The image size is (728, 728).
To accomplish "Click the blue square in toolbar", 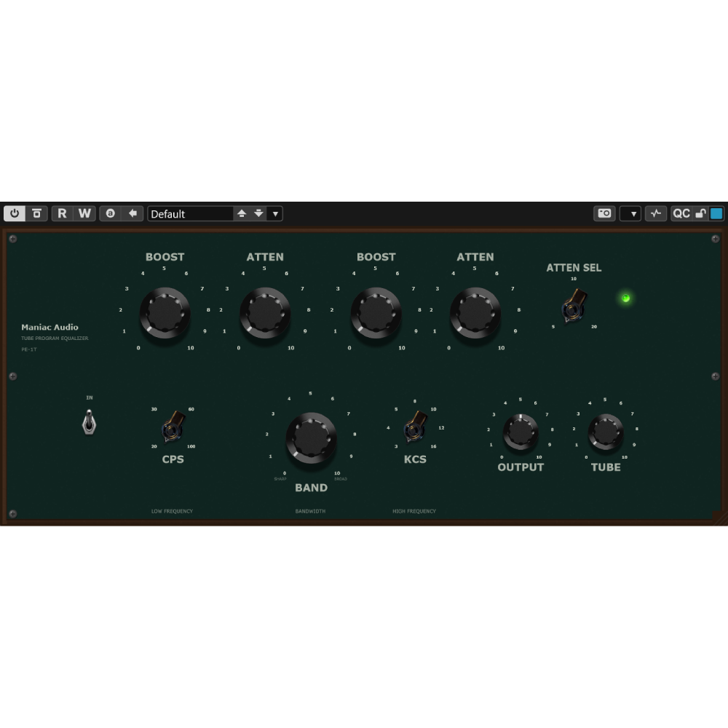I will click(716, 213).
